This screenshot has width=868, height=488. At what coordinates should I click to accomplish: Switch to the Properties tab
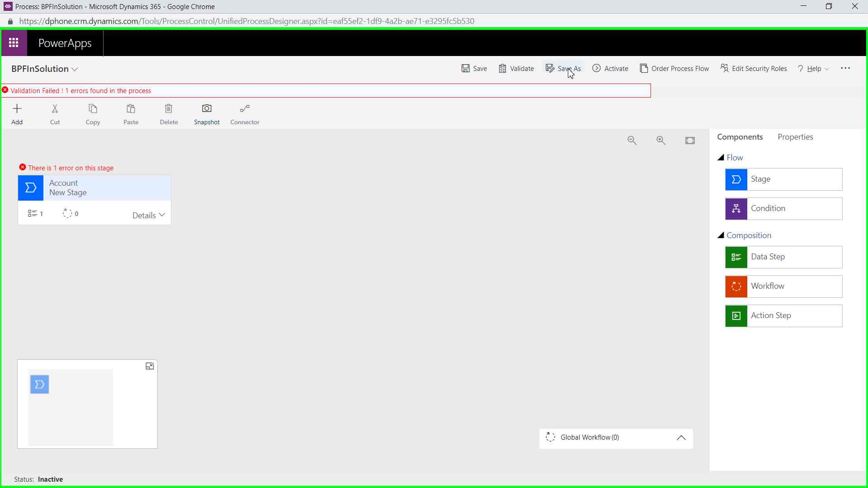(795, 137)
